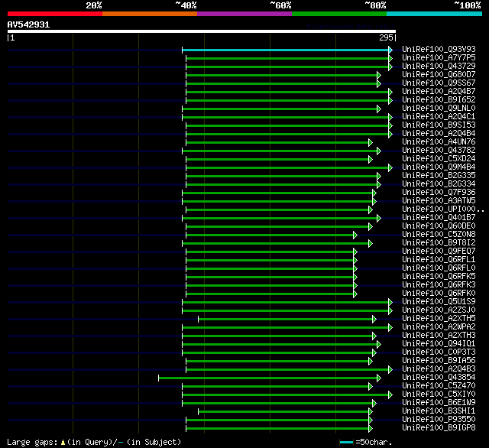
Task: Click the UniRef100_B9I652 label
Action: (x=439, y=100)
